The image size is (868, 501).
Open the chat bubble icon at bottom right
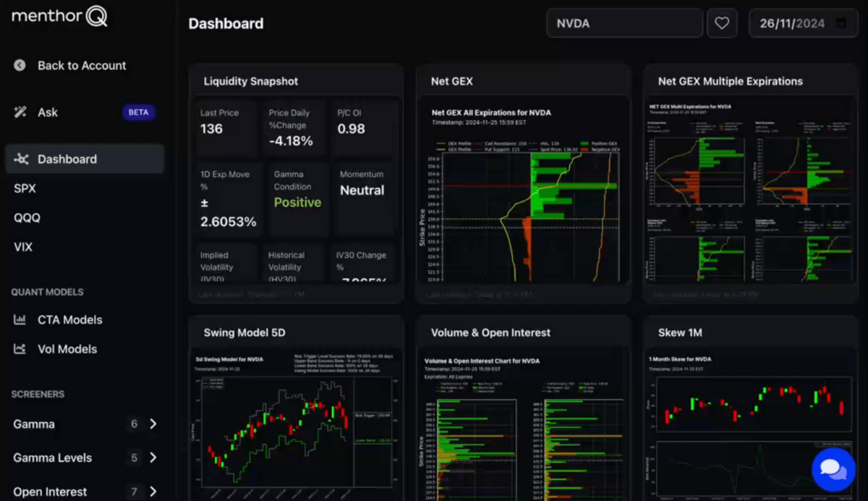833,469
